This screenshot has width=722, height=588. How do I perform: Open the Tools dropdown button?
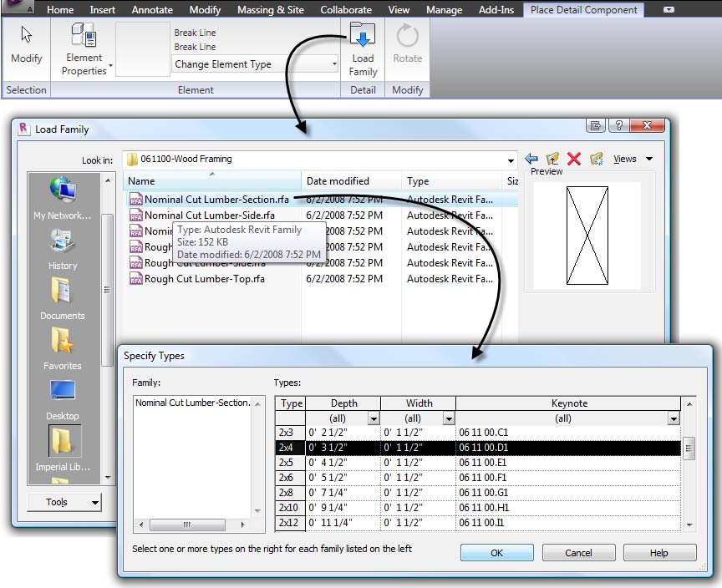click(x=64, y=502)
